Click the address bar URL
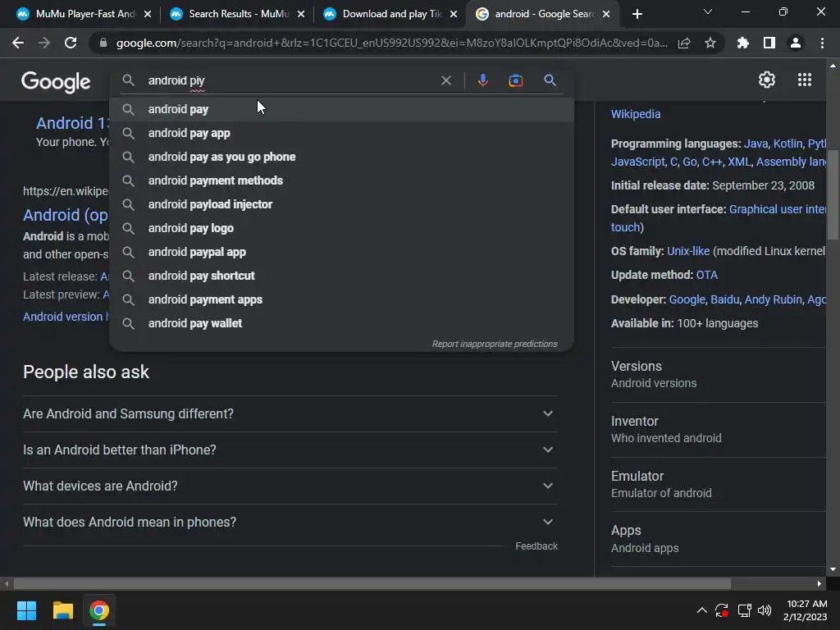 (x=391, y=43)
